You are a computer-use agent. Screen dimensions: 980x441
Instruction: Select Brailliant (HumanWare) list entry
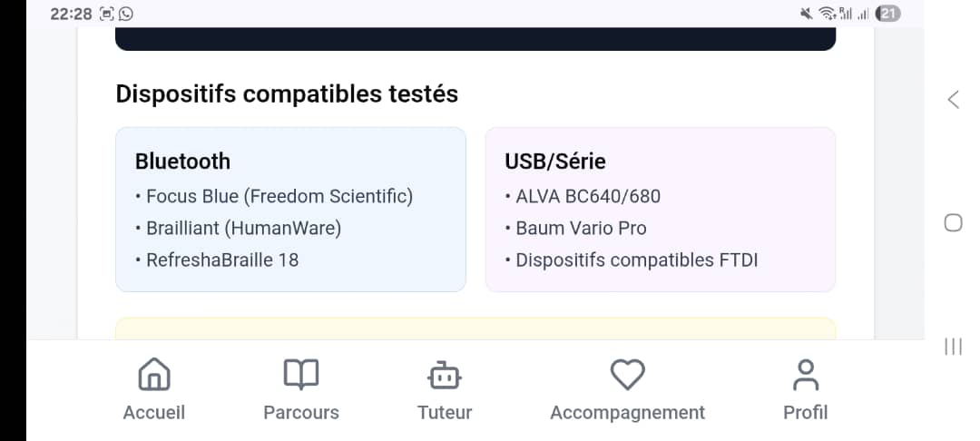coord(243,228)
